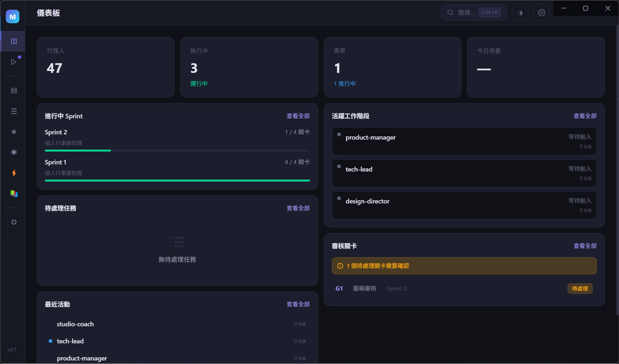Open the dashboard panel from sidebar
Screen dimensions: 619x364
pos(14,41)
